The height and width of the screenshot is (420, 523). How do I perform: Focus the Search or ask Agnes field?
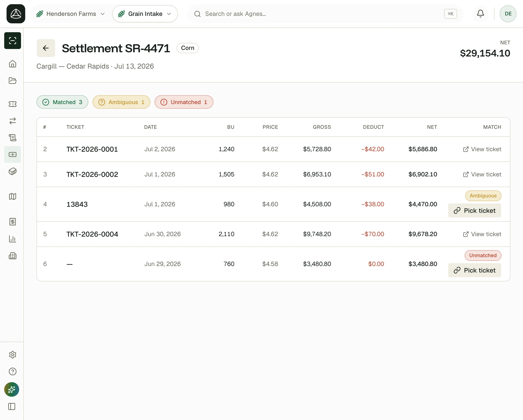pyautogui.click(x=325, y=14)
